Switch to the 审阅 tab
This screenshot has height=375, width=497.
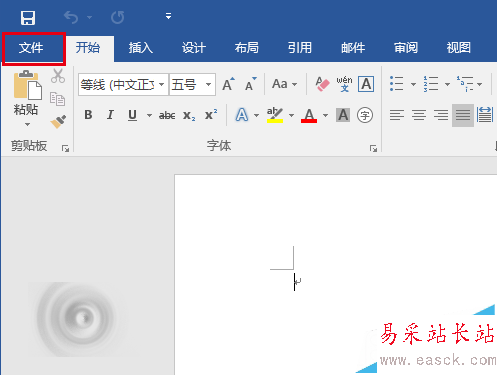(x=406, y=48)
